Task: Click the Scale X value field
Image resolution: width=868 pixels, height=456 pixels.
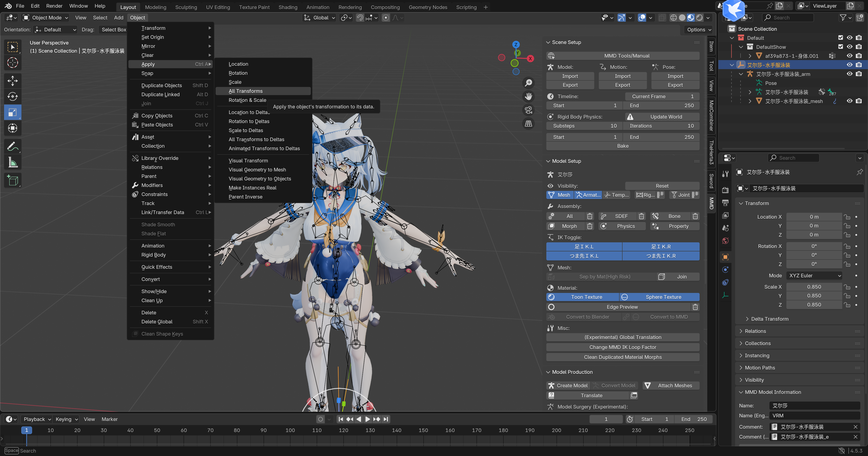Action: pyautogui.click(x=814, y=287)
